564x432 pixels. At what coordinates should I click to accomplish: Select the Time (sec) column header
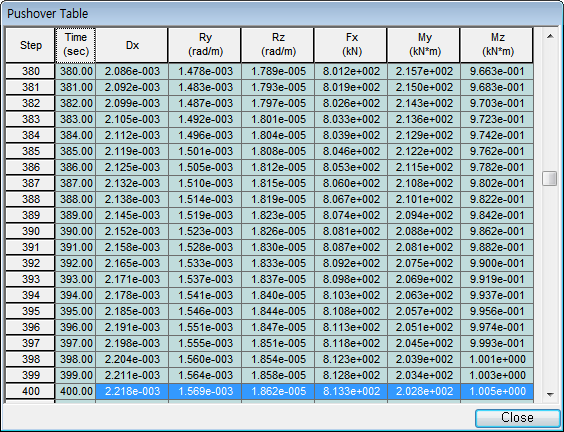[x=76, y=45]
